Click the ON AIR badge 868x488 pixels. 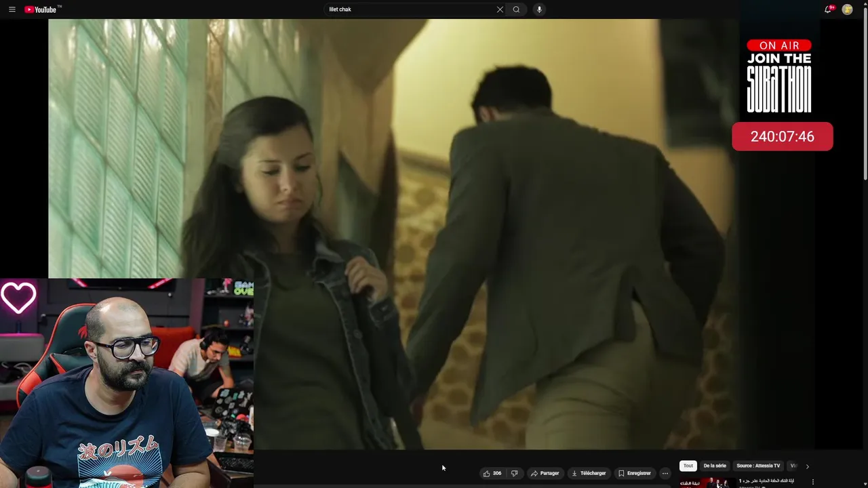[779, 45]
